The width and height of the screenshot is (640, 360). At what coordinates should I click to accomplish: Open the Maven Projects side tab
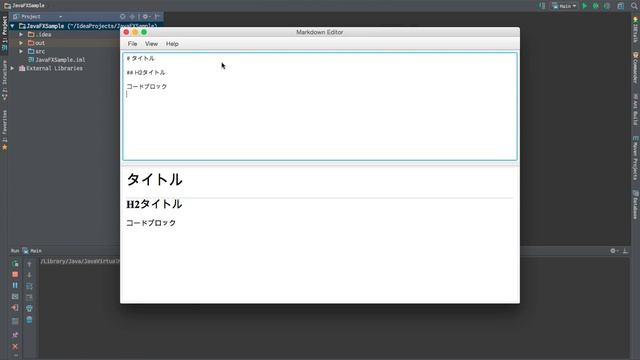coord(636,158)
